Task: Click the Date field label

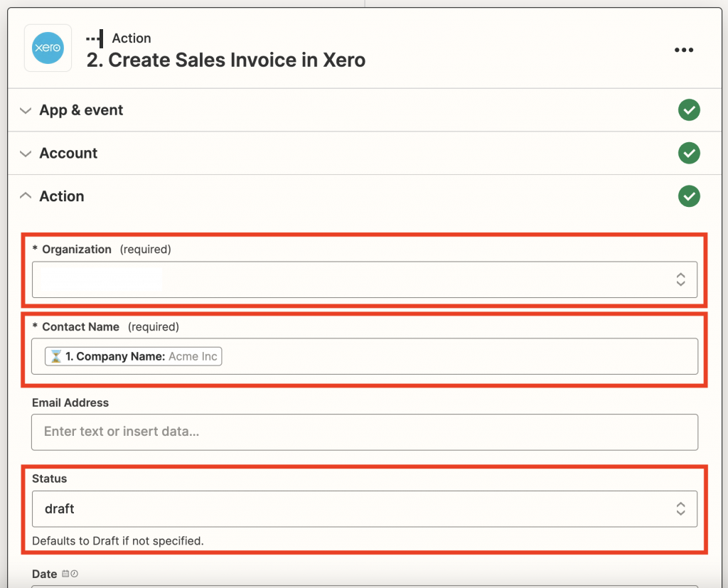Action: click(45, 574)
